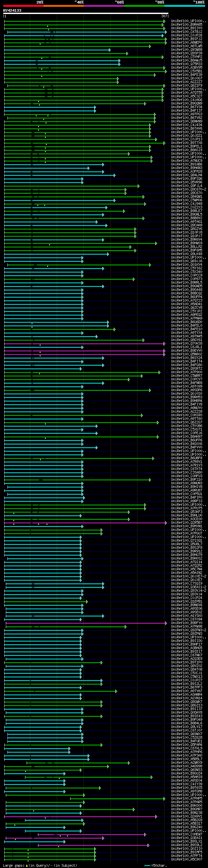Select subject UniRef100_B4FI37

click(x=187, y=111)
